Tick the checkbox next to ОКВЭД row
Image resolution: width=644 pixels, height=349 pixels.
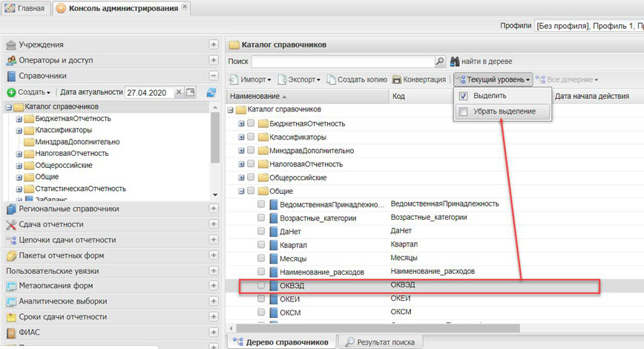click(x=261, y=285)
